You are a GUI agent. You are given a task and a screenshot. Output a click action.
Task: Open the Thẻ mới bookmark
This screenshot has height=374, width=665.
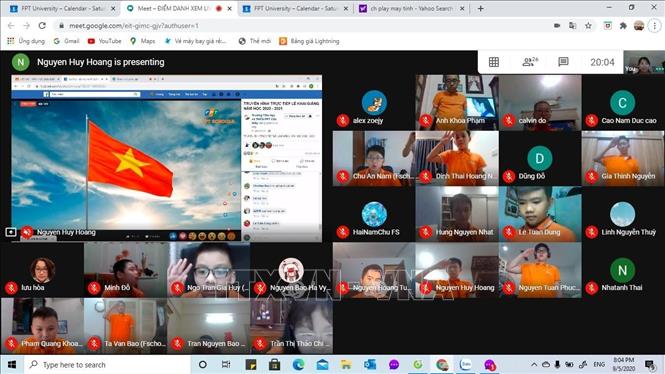click(254, 41)
